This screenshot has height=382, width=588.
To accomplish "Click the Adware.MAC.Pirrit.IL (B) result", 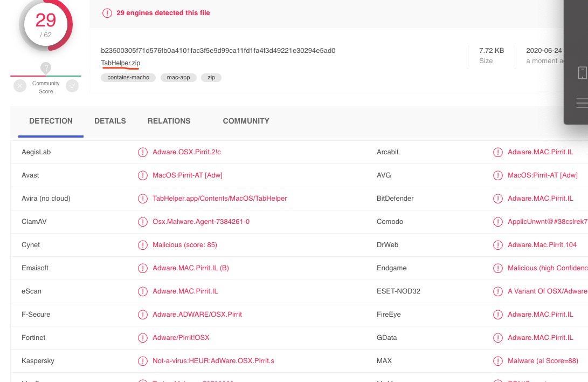I will [190, 268].
